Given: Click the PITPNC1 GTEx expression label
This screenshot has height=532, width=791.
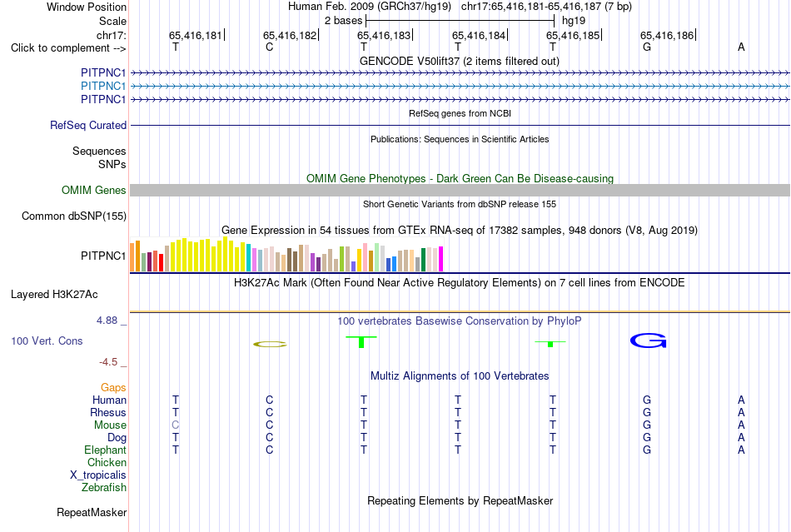Looking at the screenshot, I should (x=103, y=256).
